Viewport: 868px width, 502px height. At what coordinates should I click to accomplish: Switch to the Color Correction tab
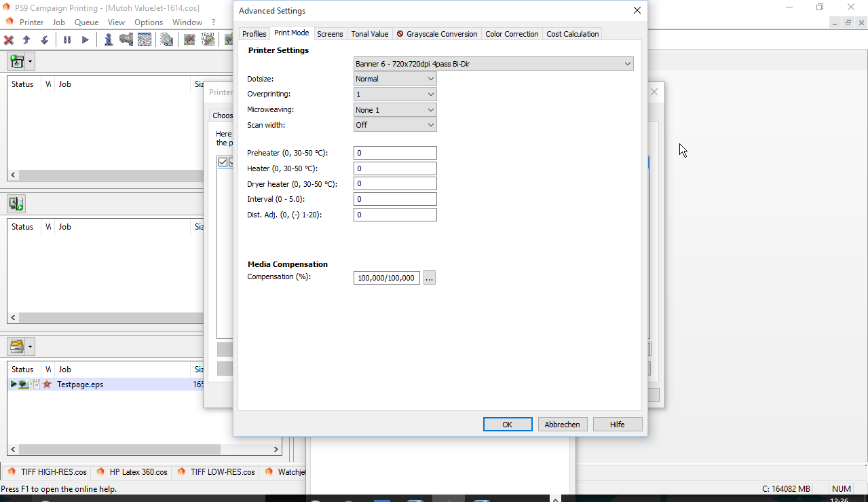click(x=512, y=34)
